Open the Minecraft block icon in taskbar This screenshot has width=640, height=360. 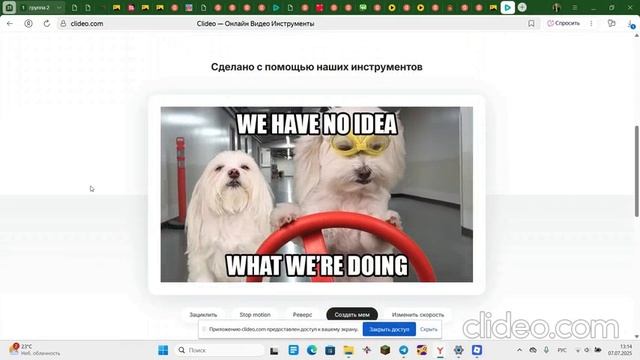[x=385, y=350]
